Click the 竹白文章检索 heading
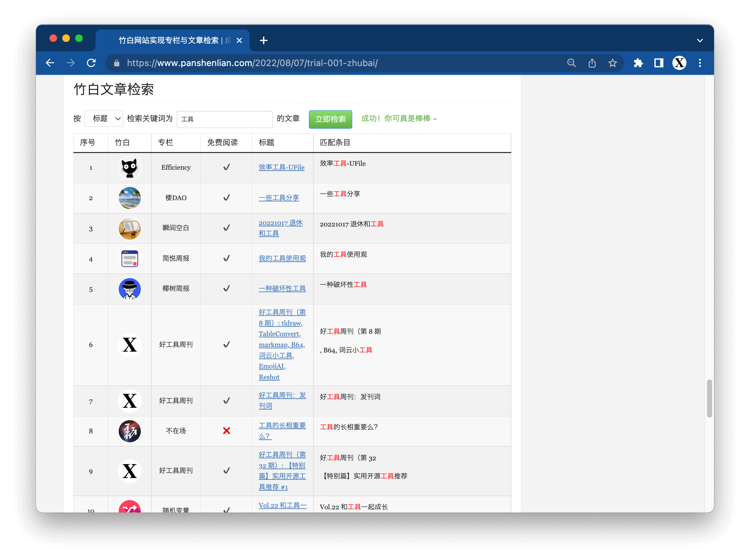Image resolution: width=750 pixels, height=560 pixels. 114,89
